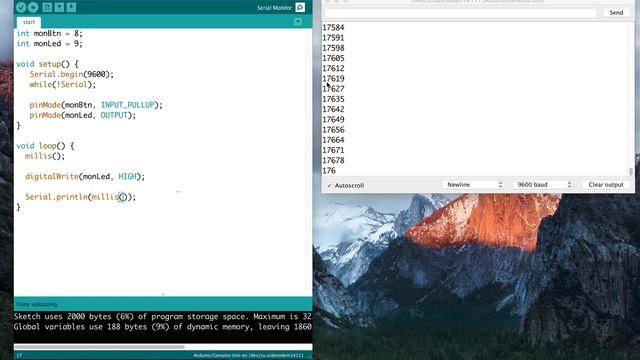Open Serial Monitor magnifier icon
Screen dimensions: 640x360
(300, 7)
